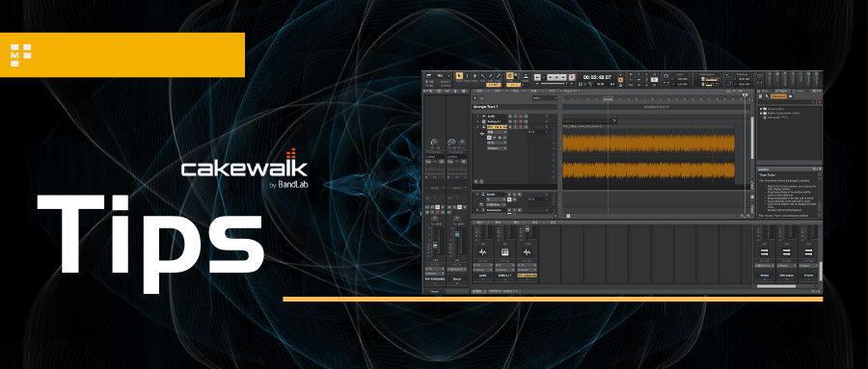The width and height of the screenshot is (868, 369).
Task: Click the Audio track name
Action: (x=491, y=117)
